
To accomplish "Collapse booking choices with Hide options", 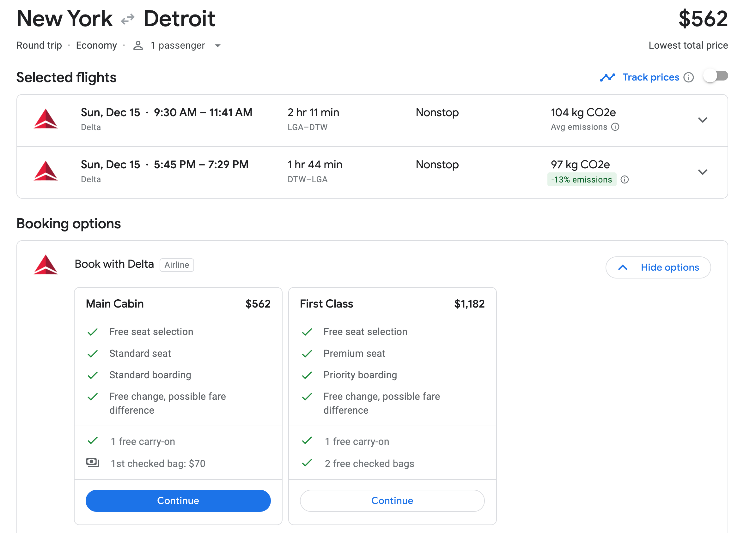I will pyautogui.click(x=658, y=267).
